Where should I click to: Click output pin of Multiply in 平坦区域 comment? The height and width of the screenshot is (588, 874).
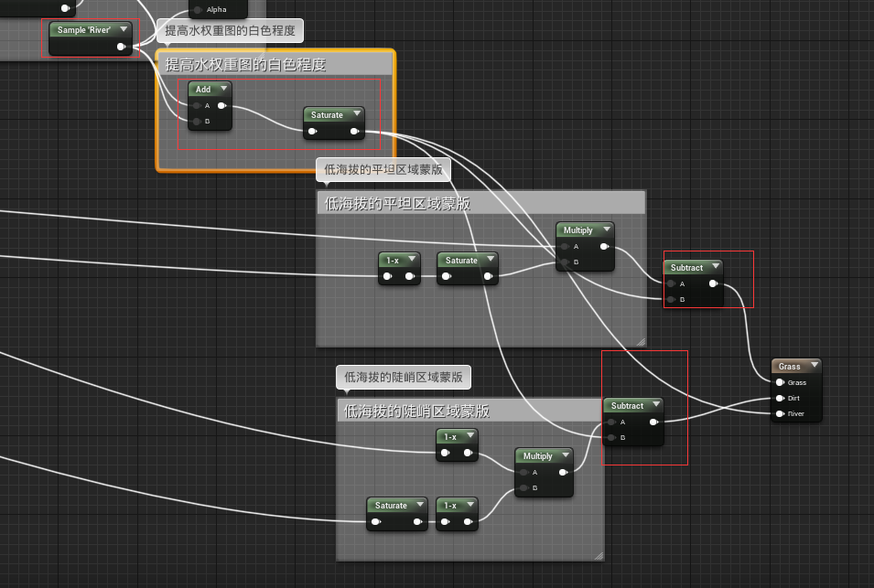coord(604,247)
